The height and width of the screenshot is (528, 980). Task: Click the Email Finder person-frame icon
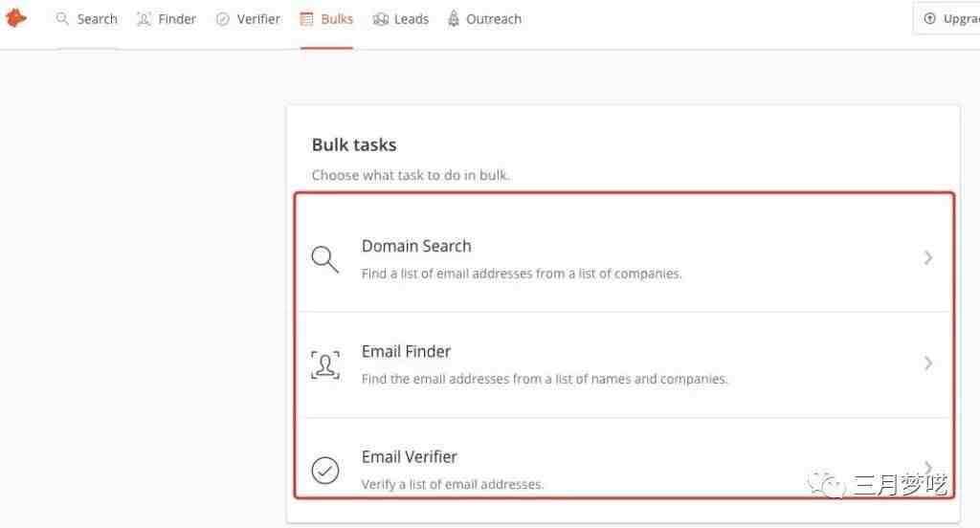[325, 365]
